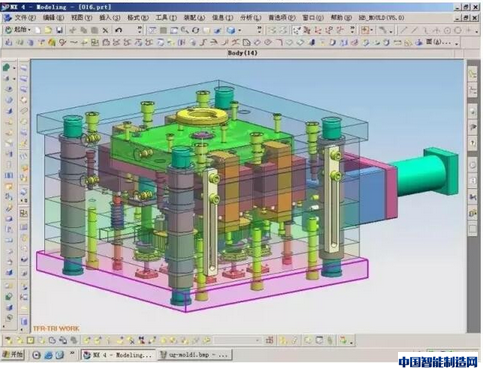Click the Internet Explorer quick launch icon
The width and height of the screenshot is (483, 377).
(x=48, y=355)
